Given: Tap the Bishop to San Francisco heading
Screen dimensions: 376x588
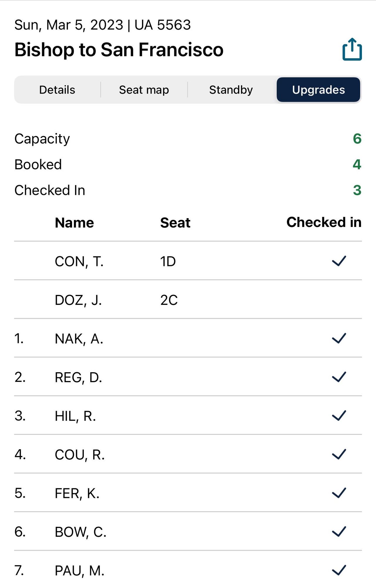Looking at the screenshot, I should [x=119, y=49].
